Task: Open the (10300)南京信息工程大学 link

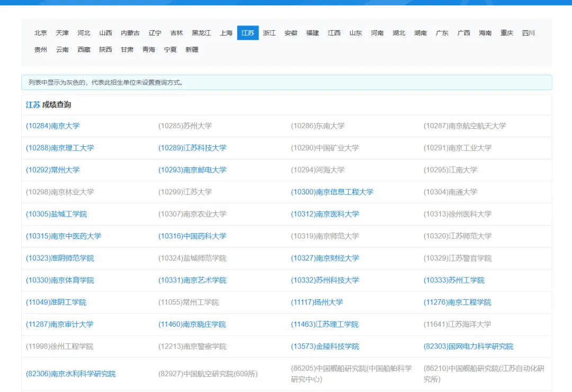Action: pyautogui.click(x=332, y=192)
